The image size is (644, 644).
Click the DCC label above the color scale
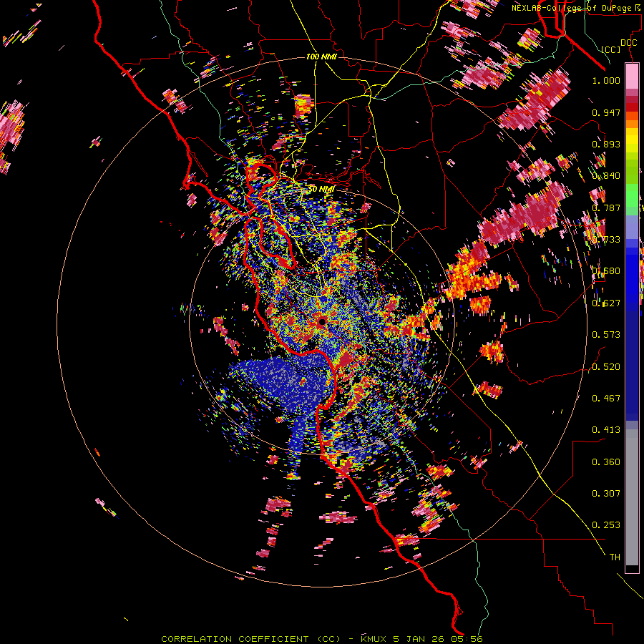click(628, 43)
